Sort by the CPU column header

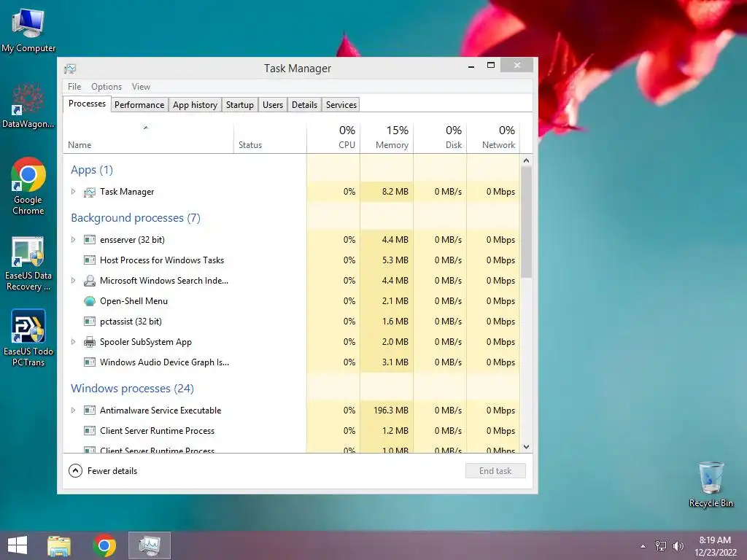[333, 138]
